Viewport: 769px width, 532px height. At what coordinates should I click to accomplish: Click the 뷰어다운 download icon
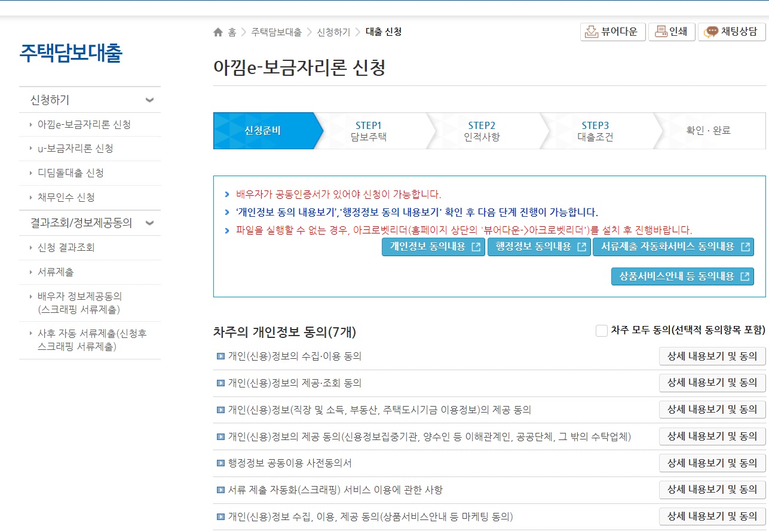tap(591, 32)
